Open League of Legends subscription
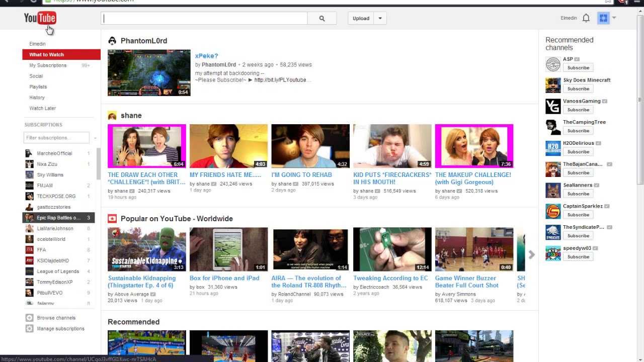 (x=58, y=271)
